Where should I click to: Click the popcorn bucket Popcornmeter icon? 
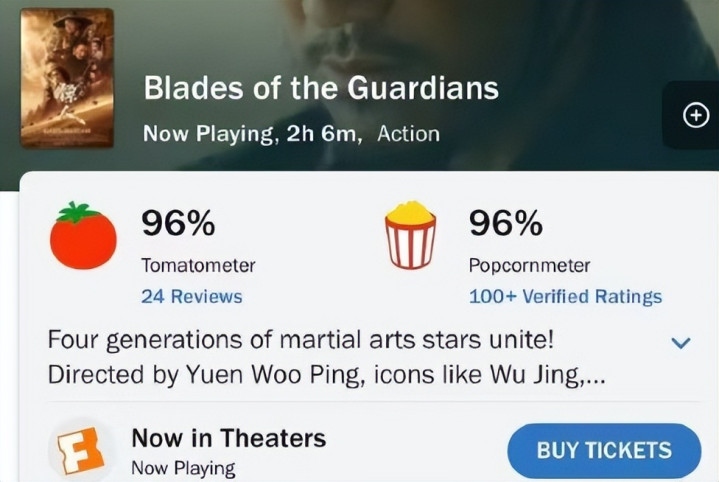click(x=410, y=235)
